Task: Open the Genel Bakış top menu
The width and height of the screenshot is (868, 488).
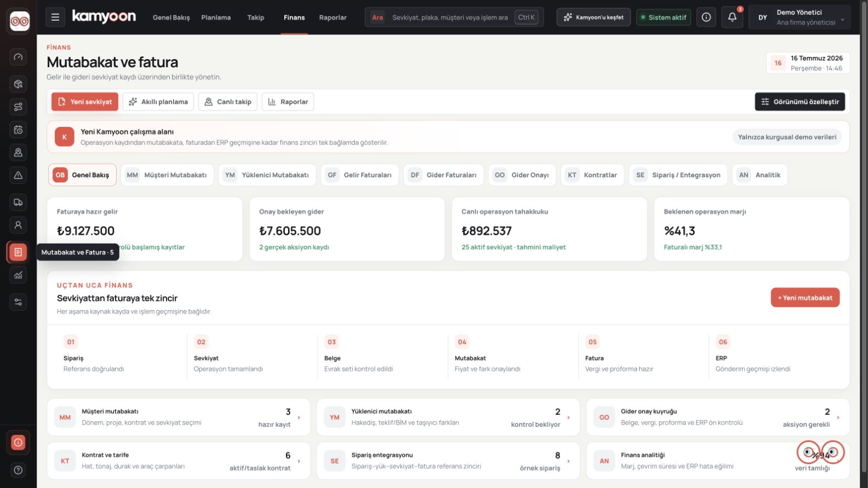Action: coord(171,18)
